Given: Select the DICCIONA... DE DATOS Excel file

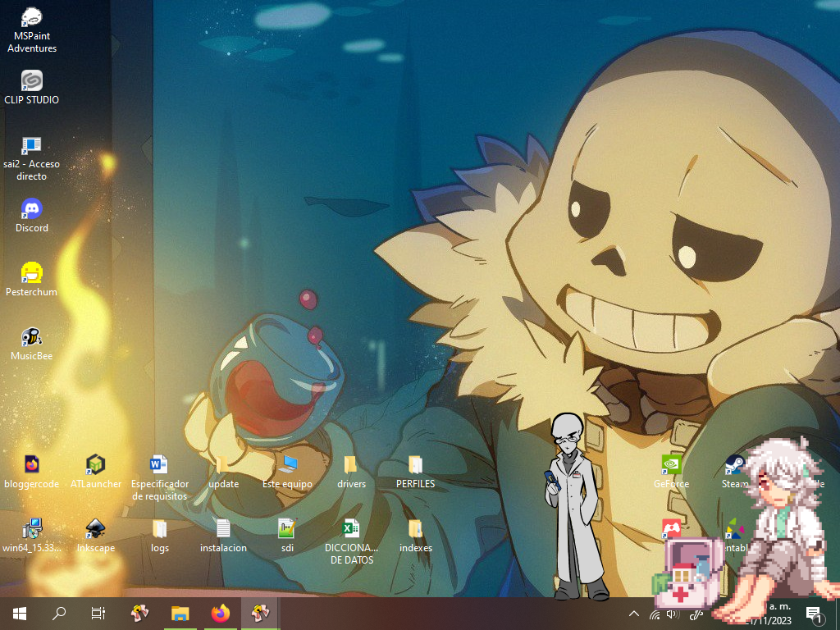Looking at the screenshot, I should coord(352,529).
